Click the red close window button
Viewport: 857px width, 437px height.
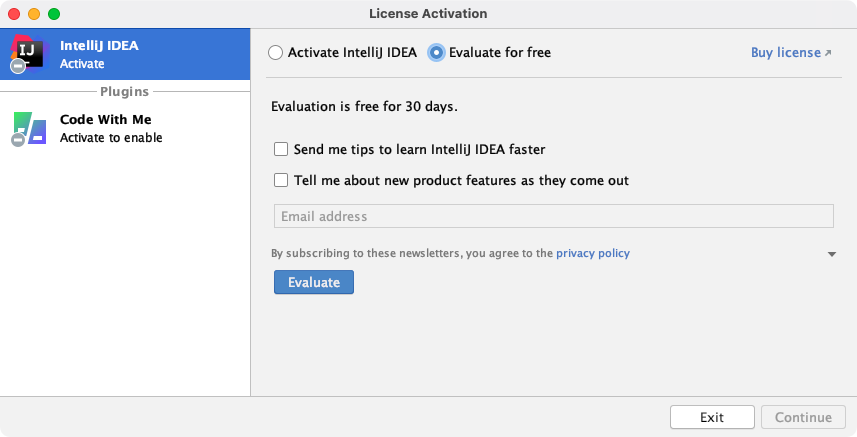pyautogui.click(x=14, y=14)
